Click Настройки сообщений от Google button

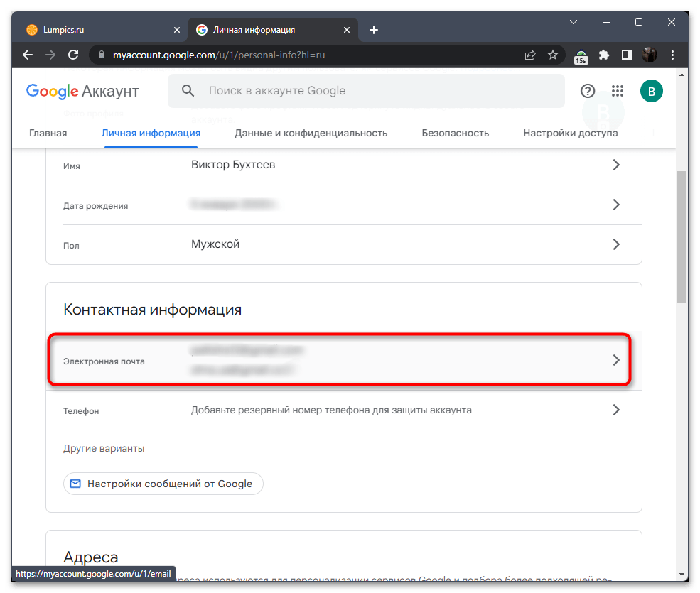point(163,484)
